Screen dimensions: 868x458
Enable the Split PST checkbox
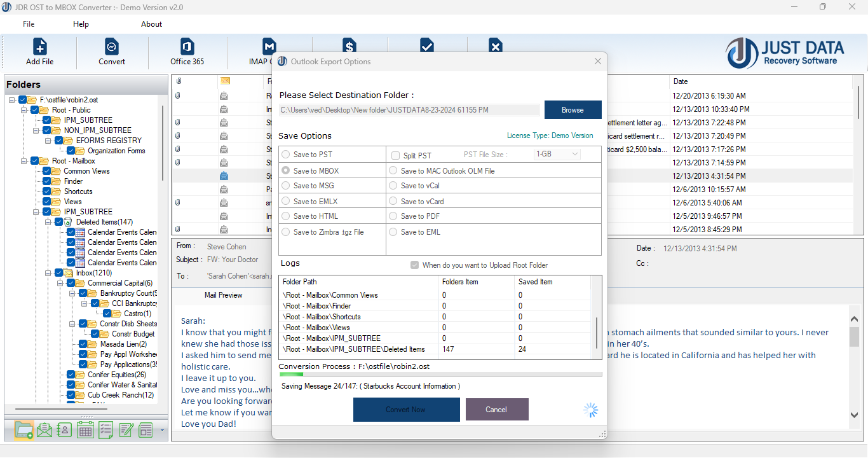coord(396,155)
